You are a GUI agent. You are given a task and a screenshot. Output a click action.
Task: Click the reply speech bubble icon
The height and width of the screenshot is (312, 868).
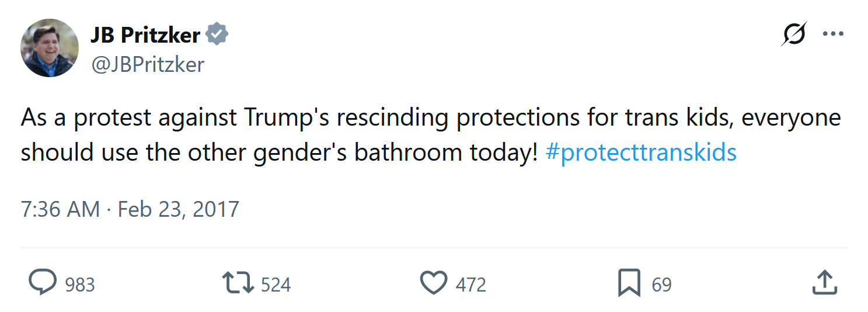click(43, 283)
